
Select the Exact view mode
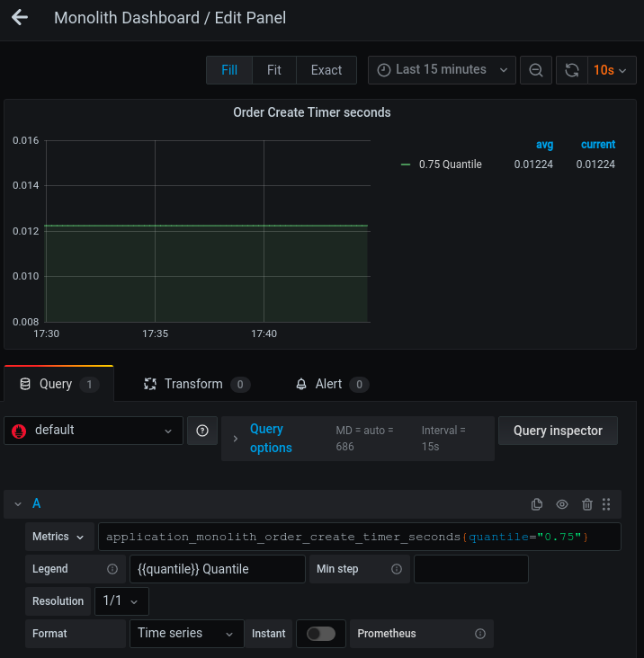pyautogui.click(x=326, y=70)
